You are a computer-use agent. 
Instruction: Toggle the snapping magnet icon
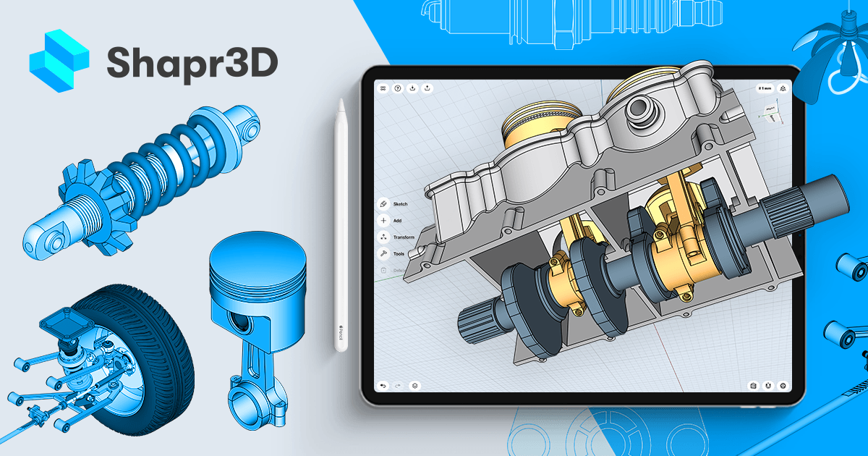click(768, 386)
